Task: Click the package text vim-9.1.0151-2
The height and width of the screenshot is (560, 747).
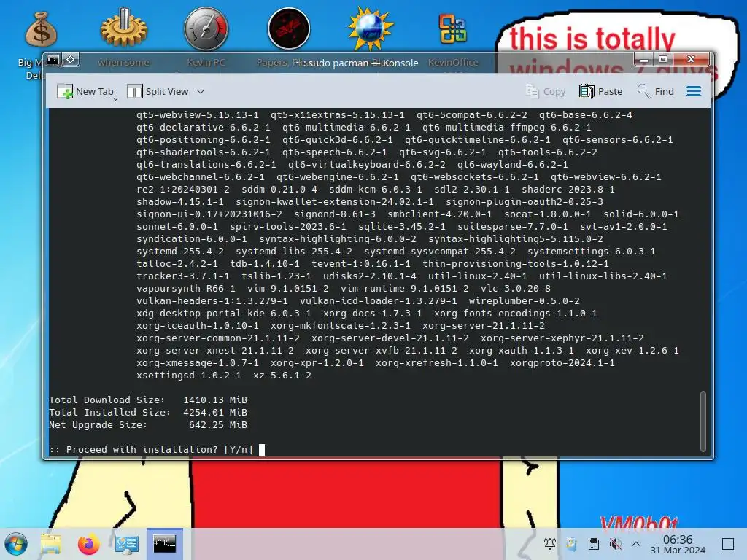Action: [x=287, y=289]
